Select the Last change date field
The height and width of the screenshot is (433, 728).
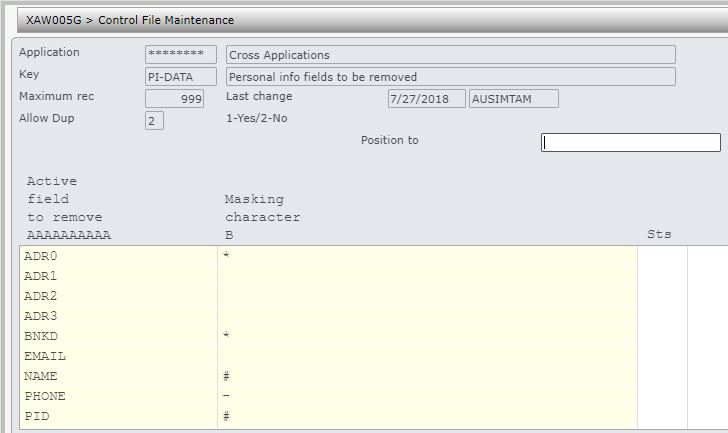click(426, 99)
